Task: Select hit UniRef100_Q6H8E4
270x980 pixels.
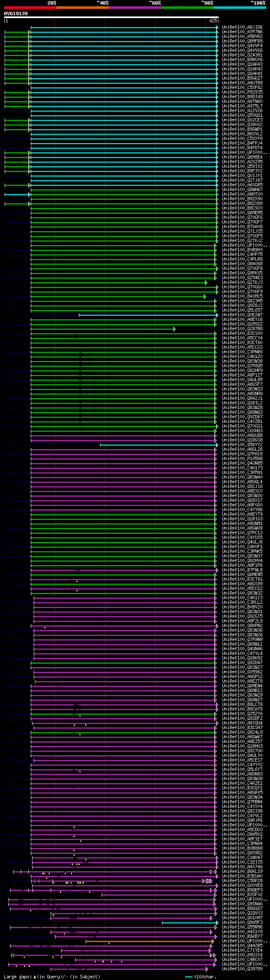Action: pyautogui.click(x=242, y=157)
